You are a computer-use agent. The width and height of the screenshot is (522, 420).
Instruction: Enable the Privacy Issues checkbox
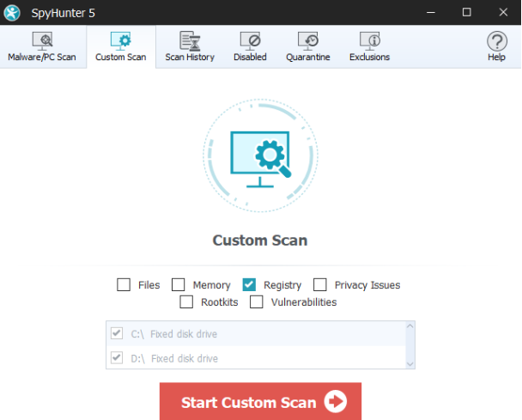[320, 285]
